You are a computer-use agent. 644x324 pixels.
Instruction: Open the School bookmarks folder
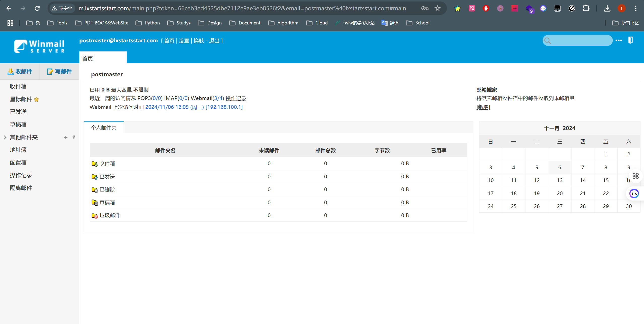tap(418, 23)
